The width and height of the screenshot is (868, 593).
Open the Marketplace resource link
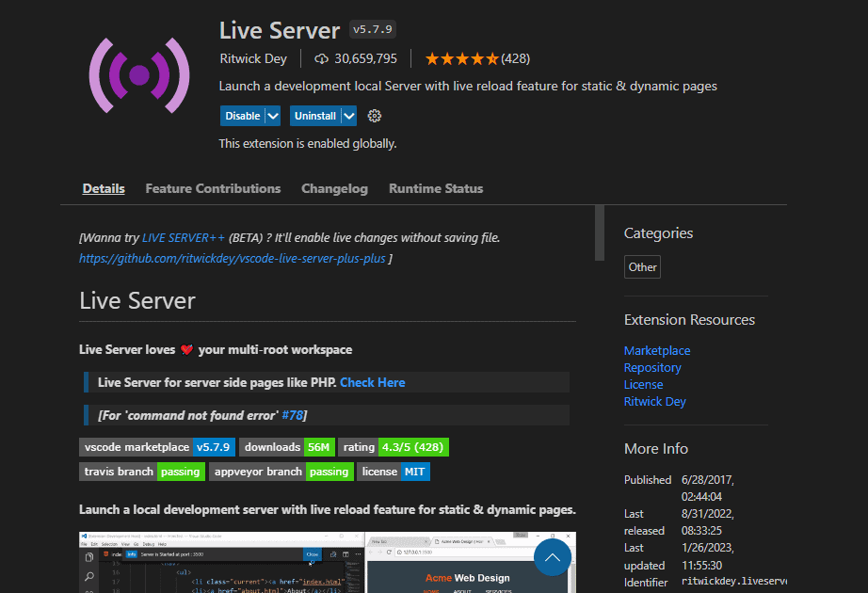tap(657, 350)
